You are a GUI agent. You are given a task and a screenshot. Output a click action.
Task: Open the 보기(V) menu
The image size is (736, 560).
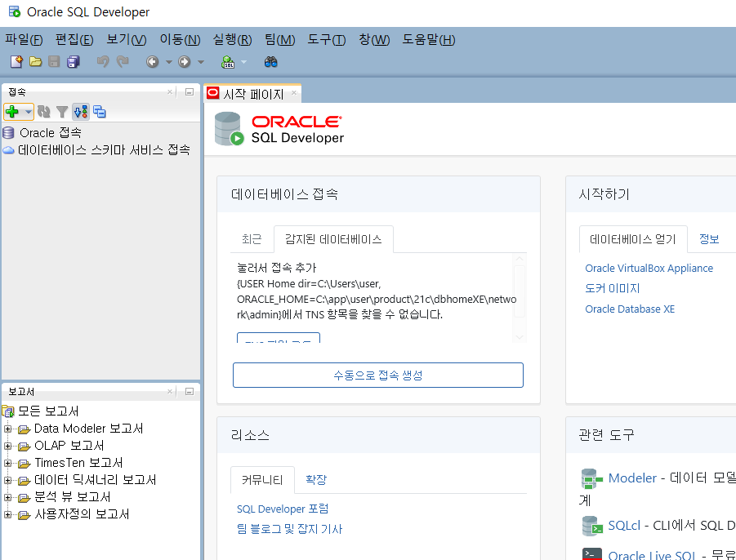127,39
